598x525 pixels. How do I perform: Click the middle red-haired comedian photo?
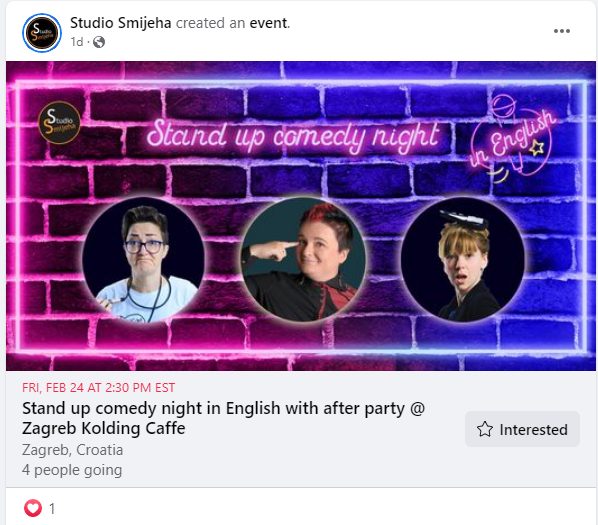pyautogui.click(x=304, y=260)
